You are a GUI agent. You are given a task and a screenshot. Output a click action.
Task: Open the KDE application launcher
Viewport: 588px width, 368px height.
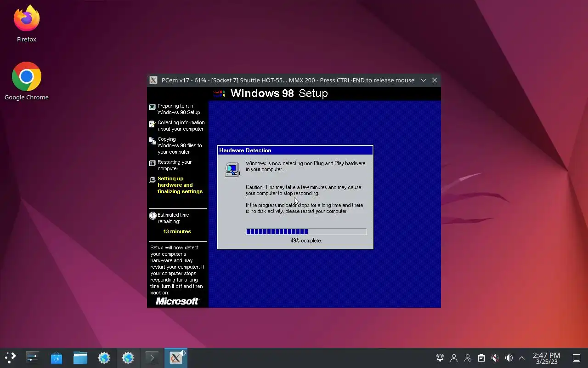pyautogui.click(x=10, y=358)
